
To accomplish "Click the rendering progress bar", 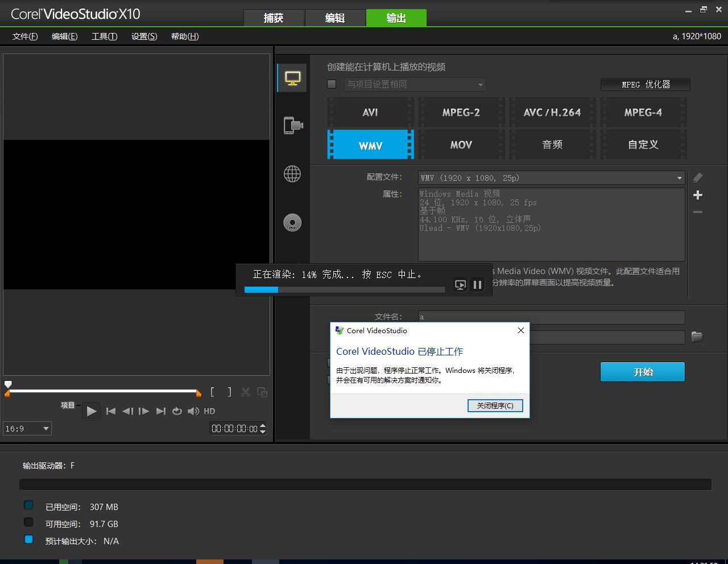I will [x=345, y=289].
